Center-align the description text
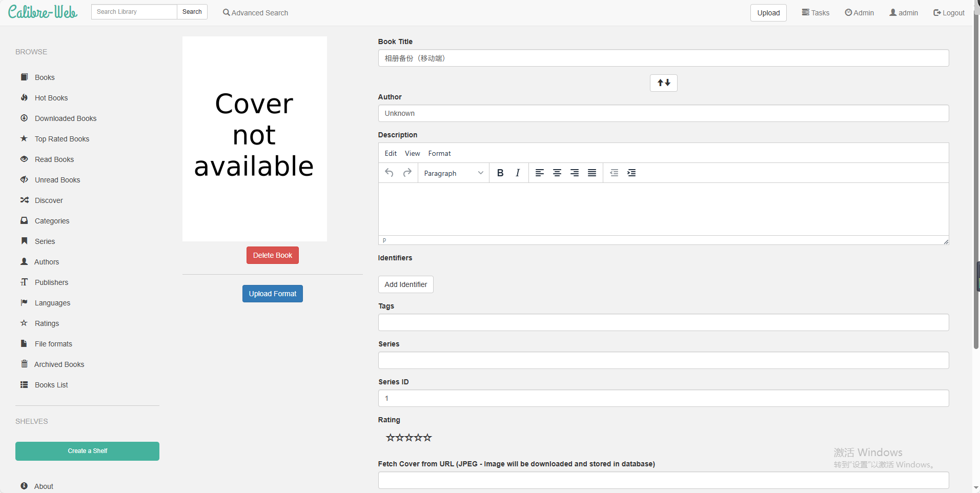This screenshot has height=493, width=980. coord(557,173)
